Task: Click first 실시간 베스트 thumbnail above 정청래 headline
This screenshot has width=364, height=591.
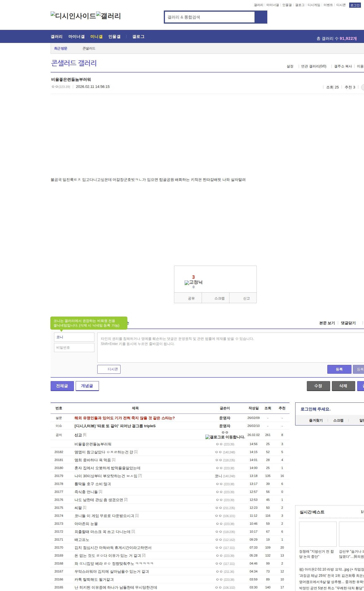Action: point(318,534)
